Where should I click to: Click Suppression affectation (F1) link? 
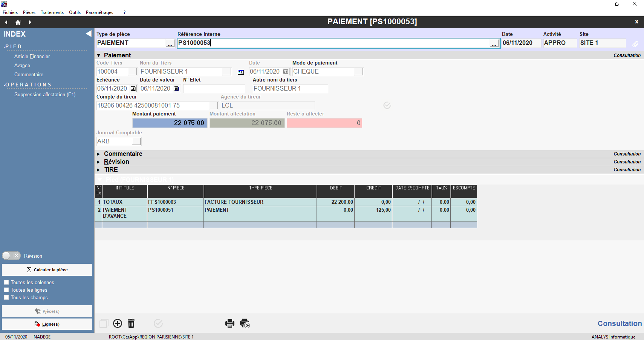click(45, 94)
